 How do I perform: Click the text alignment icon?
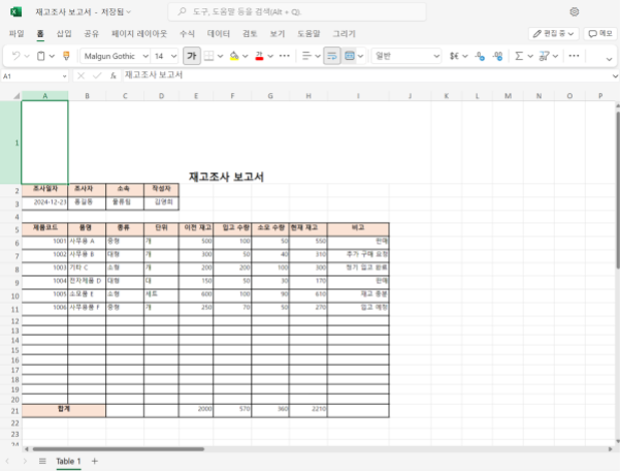[306, 56]
